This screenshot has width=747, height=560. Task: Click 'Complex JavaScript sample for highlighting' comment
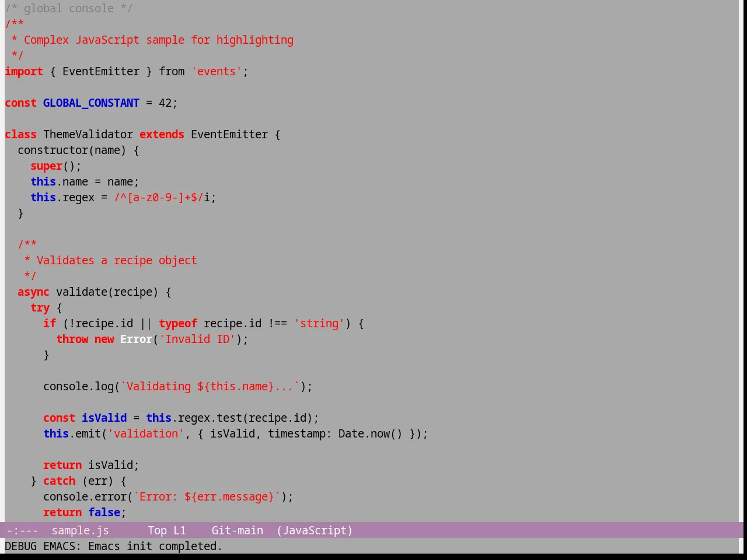tap(159, 40)
